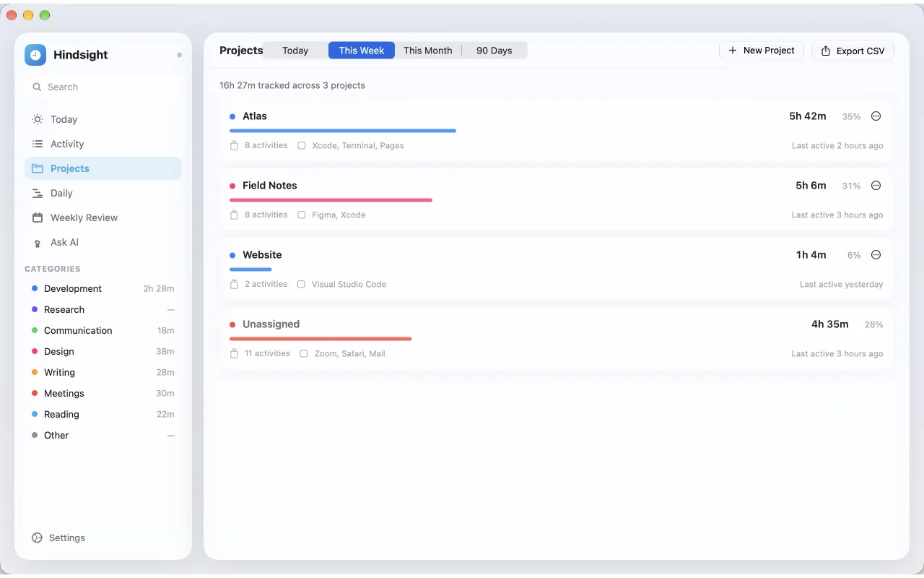Click the pink Field Notes progress bar

[331, 200]
